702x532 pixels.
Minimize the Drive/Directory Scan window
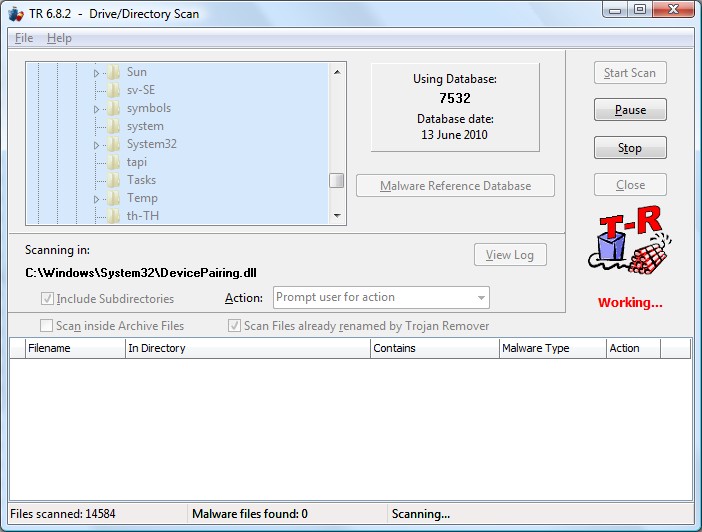615,9
